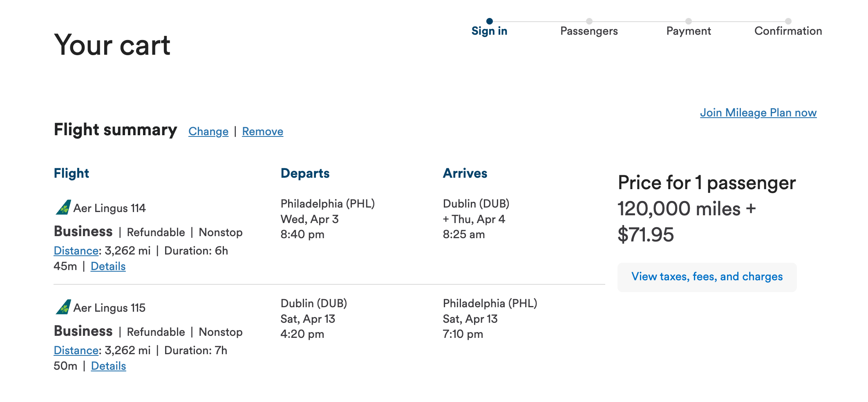Click the Flight summary heading

tap(115, 130)
